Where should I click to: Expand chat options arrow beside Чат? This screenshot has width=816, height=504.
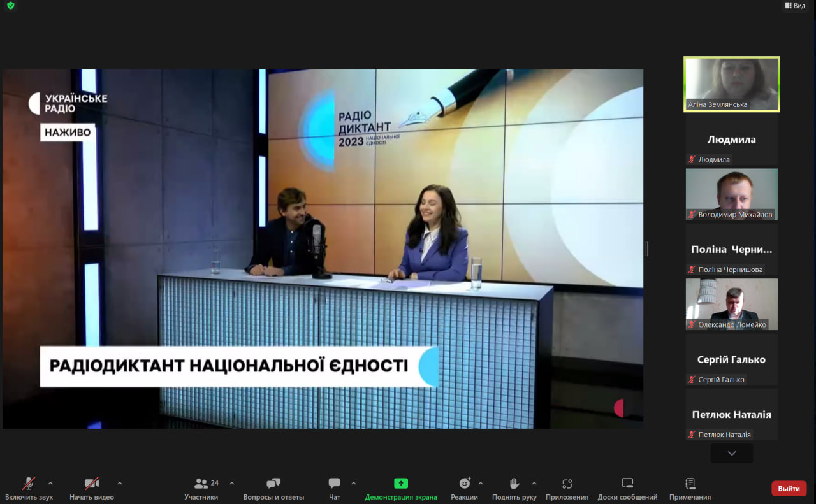[x=354, y=484]
